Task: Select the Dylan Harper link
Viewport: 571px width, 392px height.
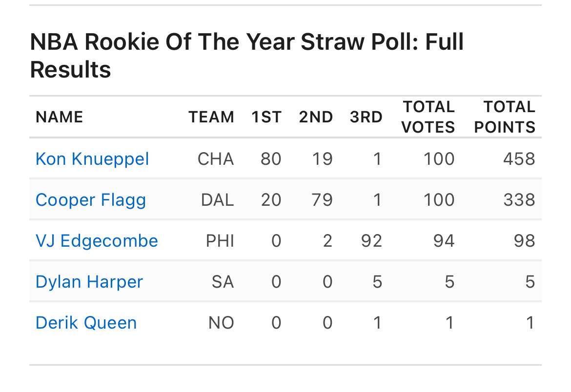Action: (89, 282)
